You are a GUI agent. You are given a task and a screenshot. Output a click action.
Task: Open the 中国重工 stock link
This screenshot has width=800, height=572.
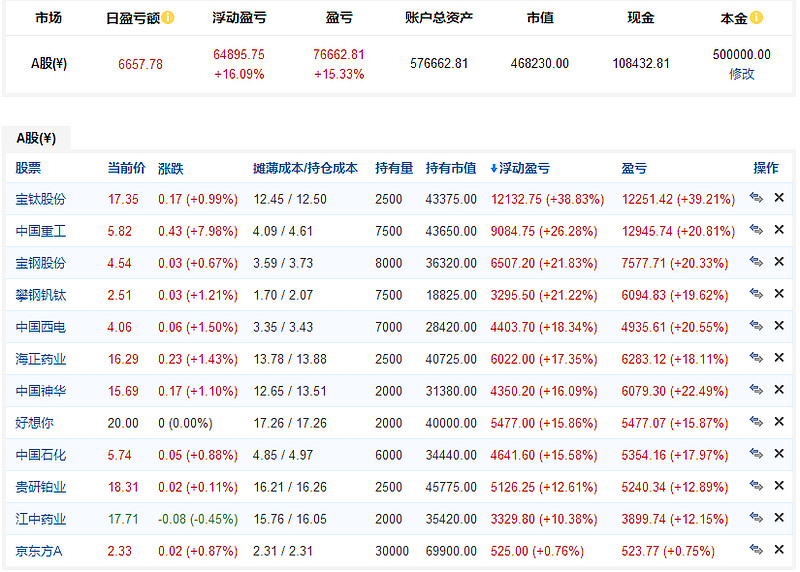click(x=41, y=231)
